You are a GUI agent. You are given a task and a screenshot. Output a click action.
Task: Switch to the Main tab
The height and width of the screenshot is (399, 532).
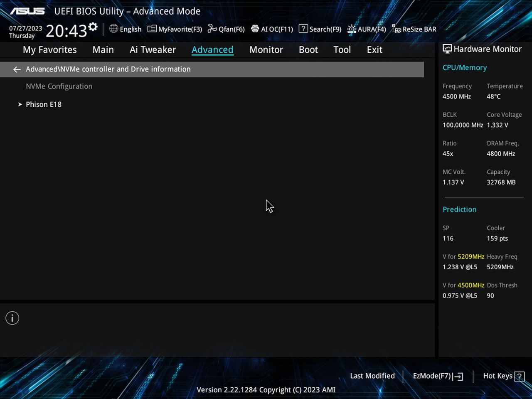(103, 50)
